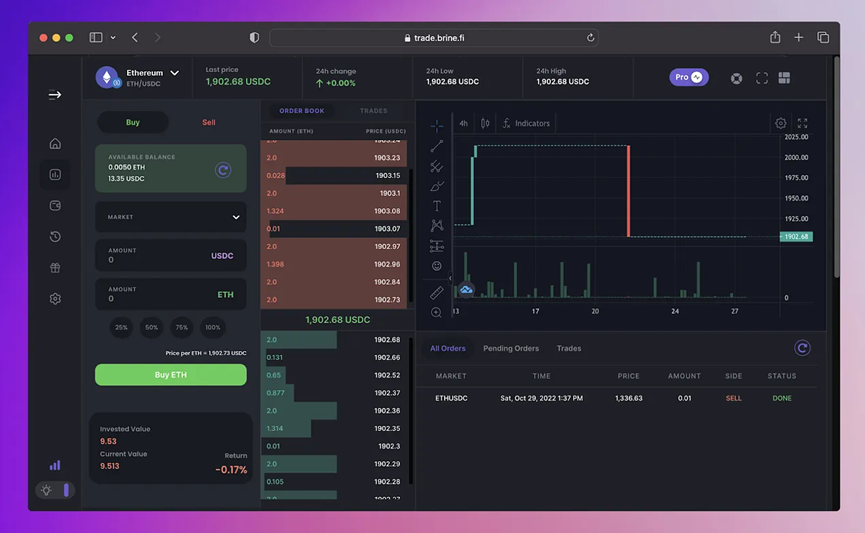Open the 4h chart interval selector
865x533 pixels.
(463, 123)
